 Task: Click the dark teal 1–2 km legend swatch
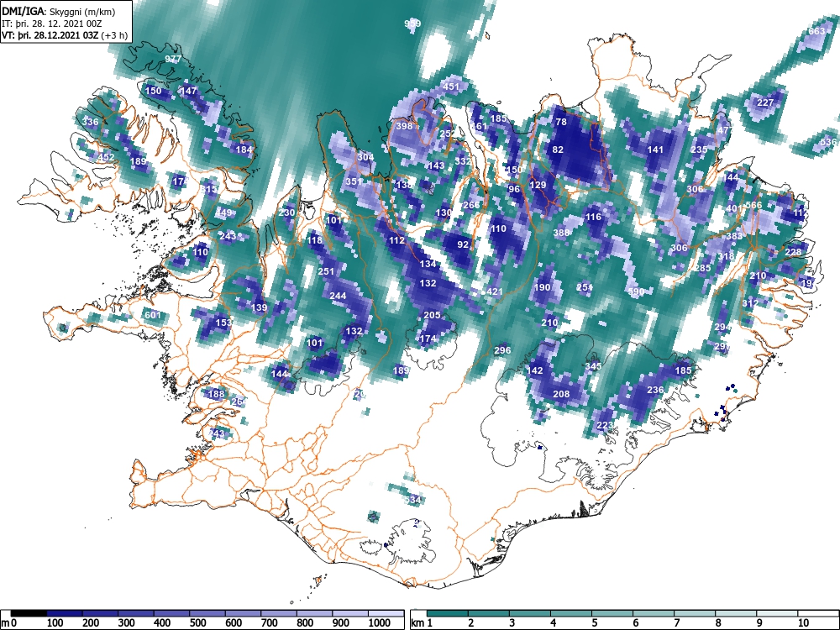[448, 613]
